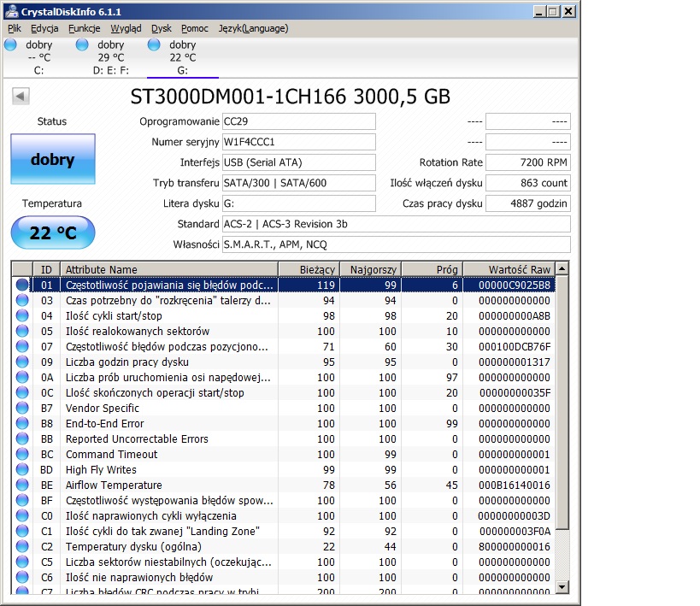Screen dimensions: 700x606
Task: Click status orb for attribute 07 row
Action: point(22,346)
